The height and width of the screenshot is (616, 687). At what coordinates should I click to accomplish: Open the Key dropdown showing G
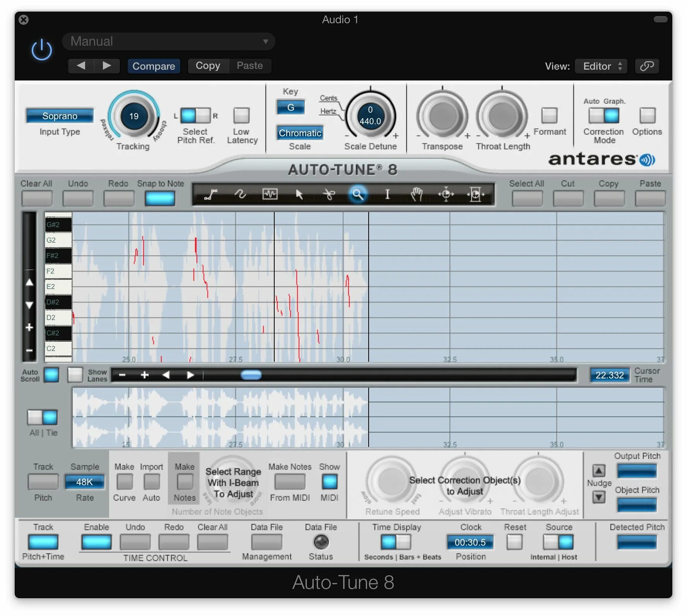coord(291,107)
